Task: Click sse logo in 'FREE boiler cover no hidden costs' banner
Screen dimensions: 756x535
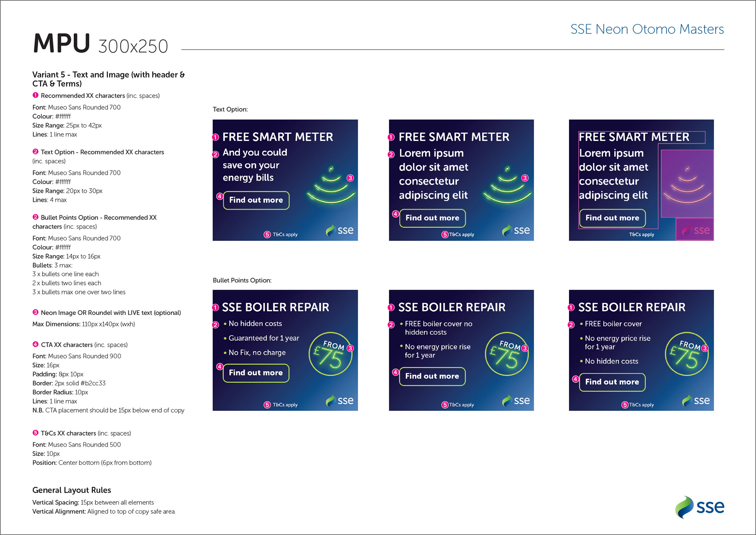Action: (x=516, y=401)
